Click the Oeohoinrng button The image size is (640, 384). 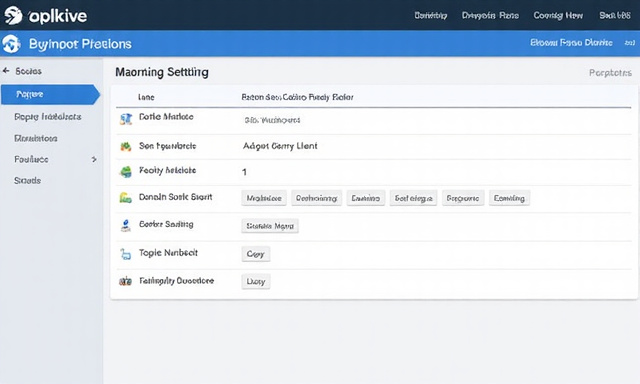coord(317,198)
